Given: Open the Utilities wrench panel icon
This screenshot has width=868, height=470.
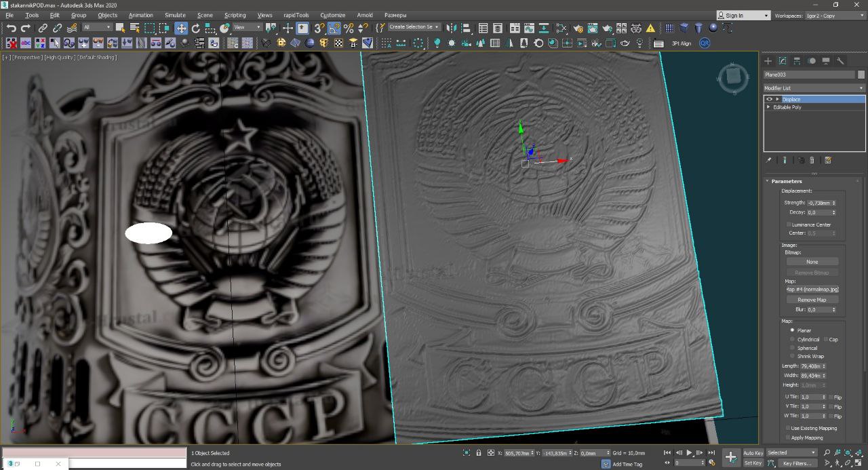Looking at the screenshot, I should pyautogui.click(x=841, y=61).
